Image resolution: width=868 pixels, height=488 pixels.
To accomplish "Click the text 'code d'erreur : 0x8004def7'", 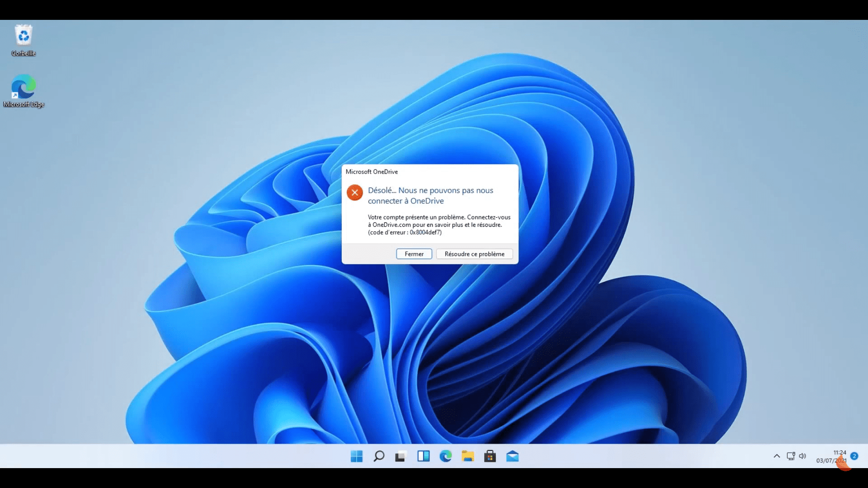I will [405, 233].
